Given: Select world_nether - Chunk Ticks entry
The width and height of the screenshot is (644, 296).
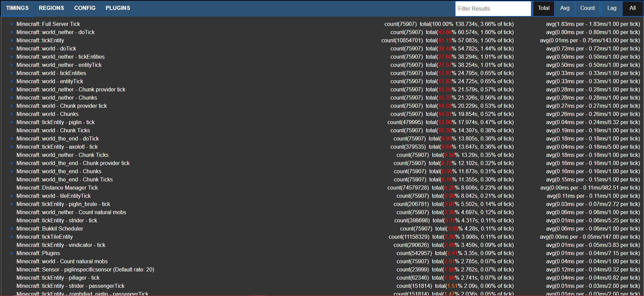Looking at the screenshot, I should tap(62, 155).
